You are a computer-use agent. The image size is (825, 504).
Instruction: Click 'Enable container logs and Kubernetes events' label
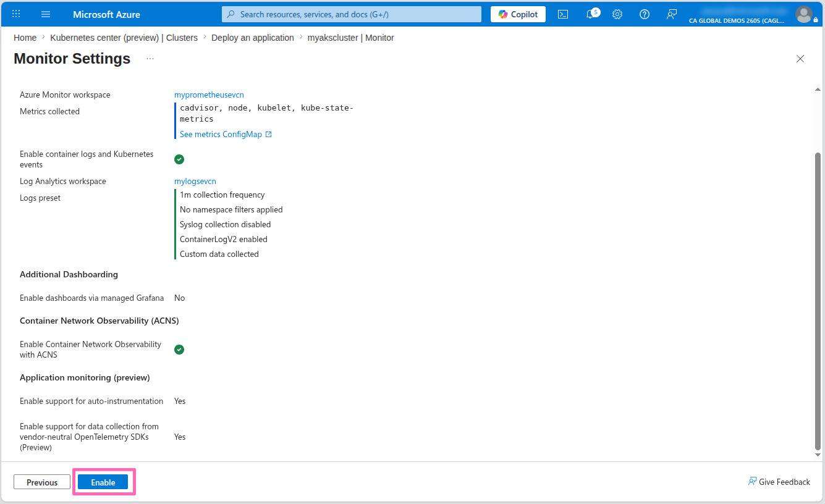(x=87, y=159)
